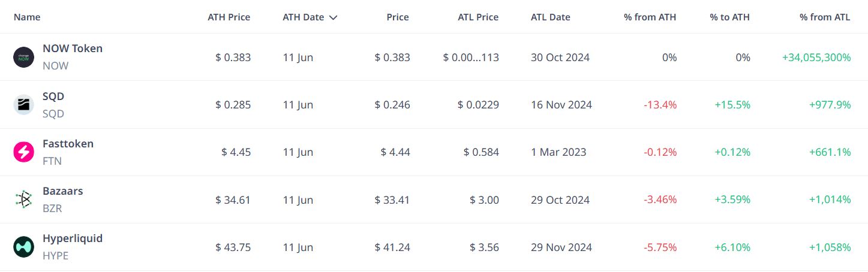
Task: Sort by the Price column header
Action: 398,17
